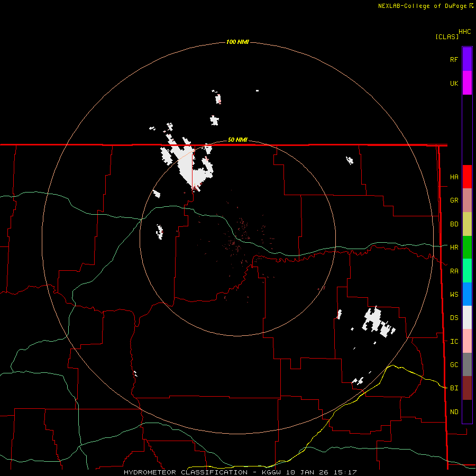Select the BI legend label

coord(454,388)
